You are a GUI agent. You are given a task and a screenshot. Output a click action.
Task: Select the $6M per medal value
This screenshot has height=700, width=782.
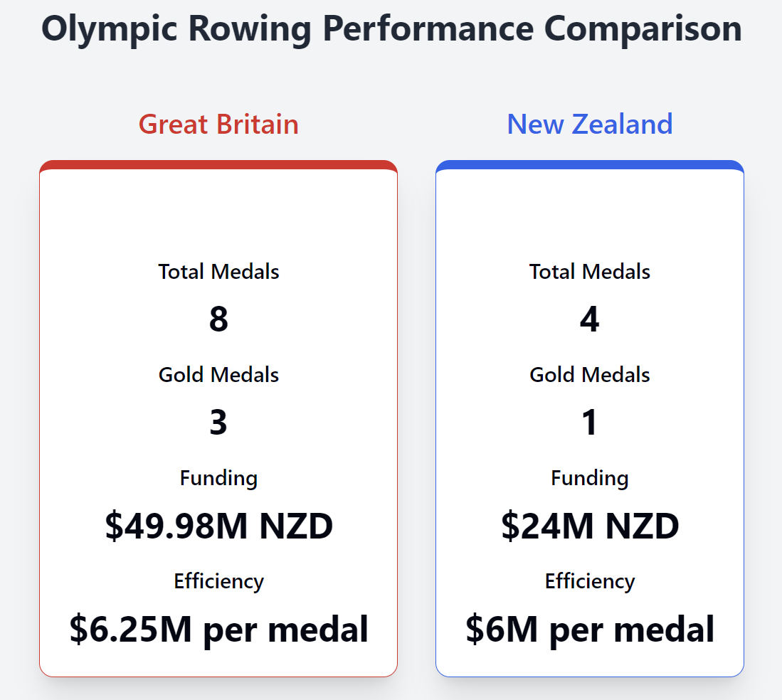[590, 630]
